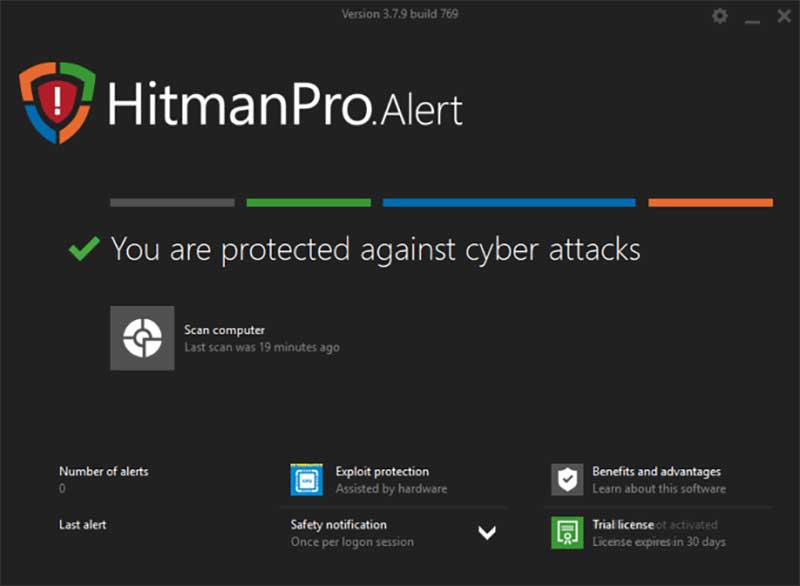The image size is (800, 586).
Task: Click the Scan computer crosshair icon
Action: pyautogui.click(x=142, y=338)
